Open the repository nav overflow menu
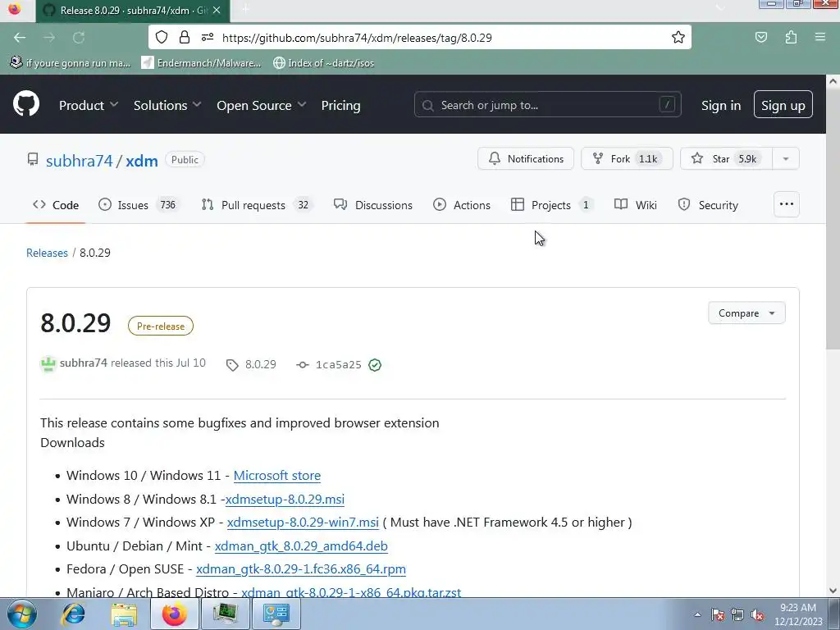Viewport: 840px width, 630px height. coord(787,204)
